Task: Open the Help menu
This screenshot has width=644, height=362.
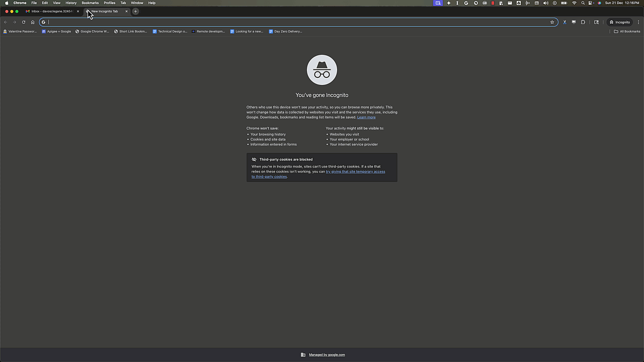Action: 152,3
